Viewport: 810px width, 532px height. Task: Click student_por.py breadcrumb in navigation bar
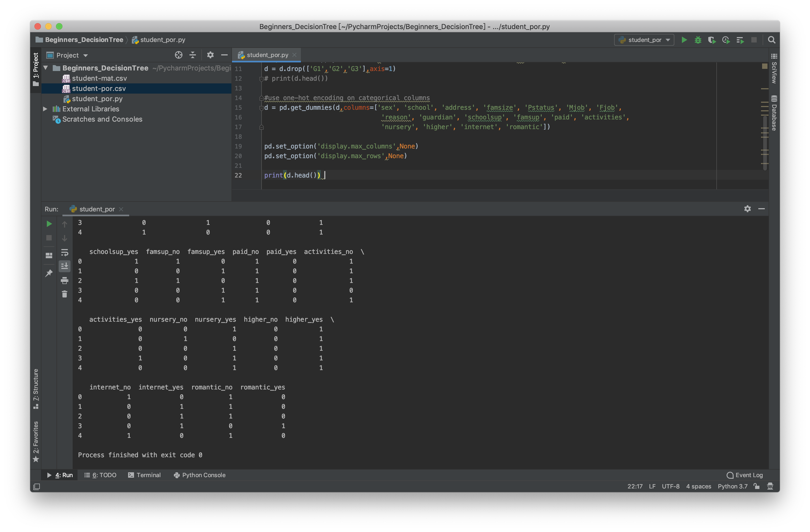coord(159,40)
